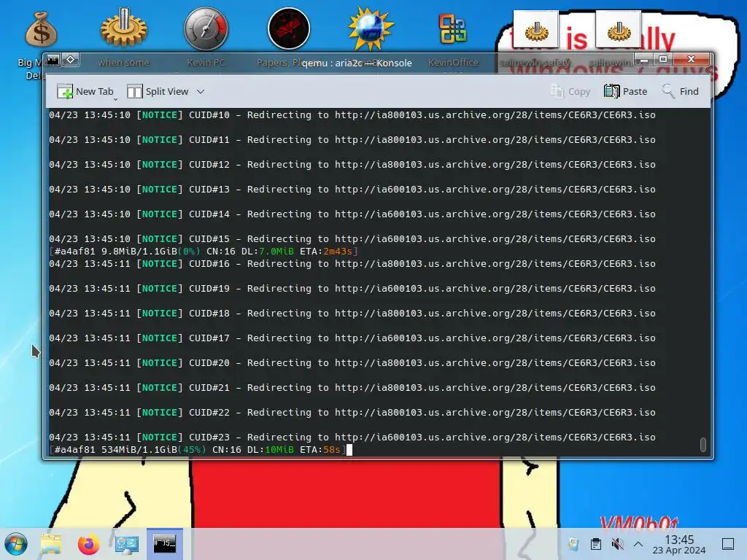Select the sun and globe desktop icon
The height and width of the screenshot is (560, 747).
371,29
